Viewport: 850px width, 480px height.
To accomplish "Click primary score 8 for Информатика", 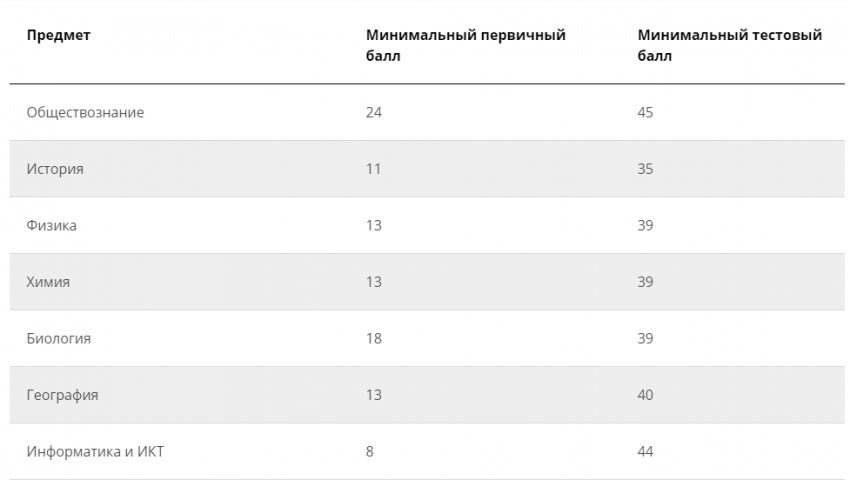I will [370, 452].
